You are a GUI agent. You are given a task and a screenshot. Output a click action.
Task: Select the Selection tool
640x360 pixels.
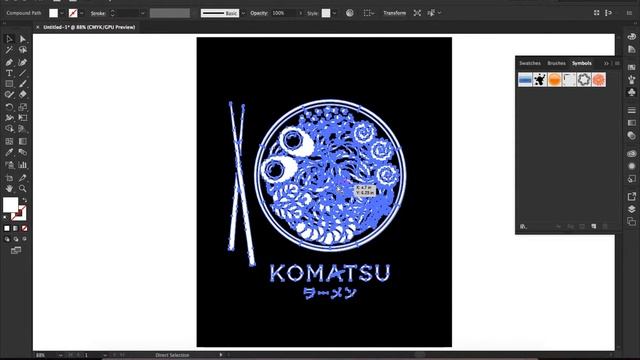point(9,39)
